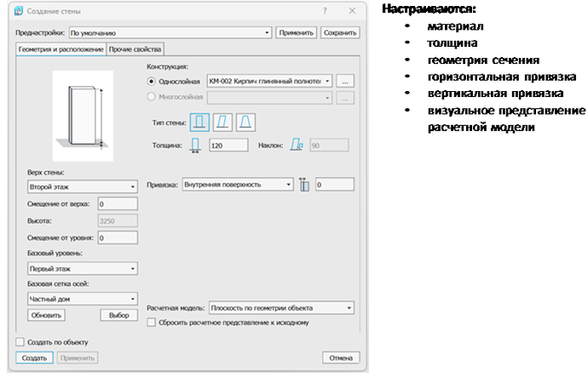The height and width of the screenshot is (389, 588).
Task: Open the Базовая сетка осей dropdown Частный дом
Action: tap(83, 299)
